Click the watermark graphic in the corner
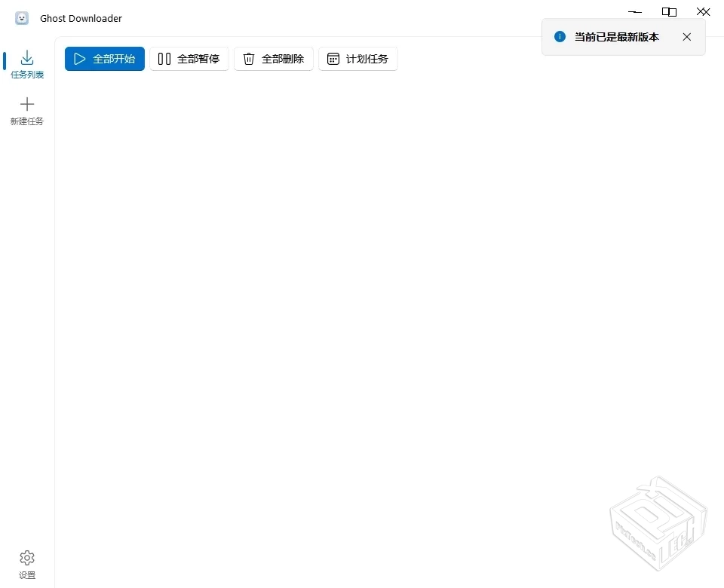The height and width of the screenshot is (588, 724). pos(658,522)
